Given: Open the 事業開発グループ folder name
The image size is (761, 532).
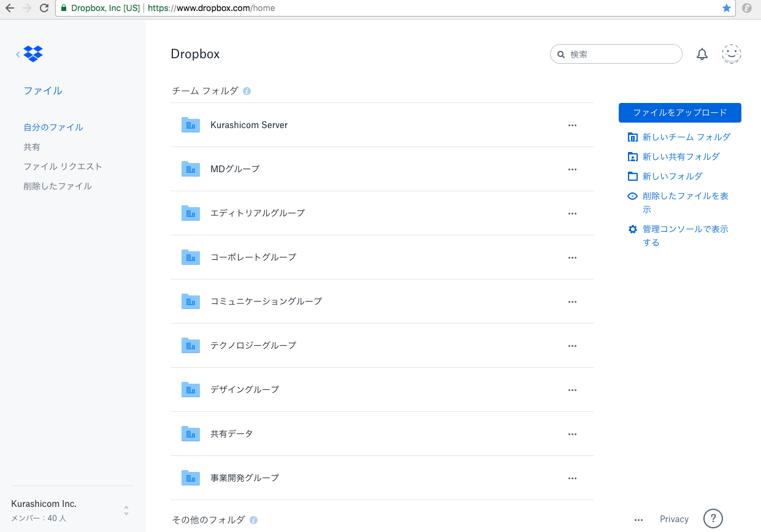Looking at the screenshot, I should coord(245,478).
